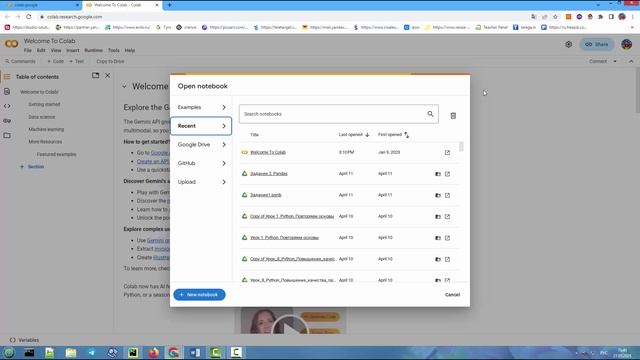The height and width of the screenshot is (360, 640).
Task: Select the Recent tab
Action: (x=201, y=126)
